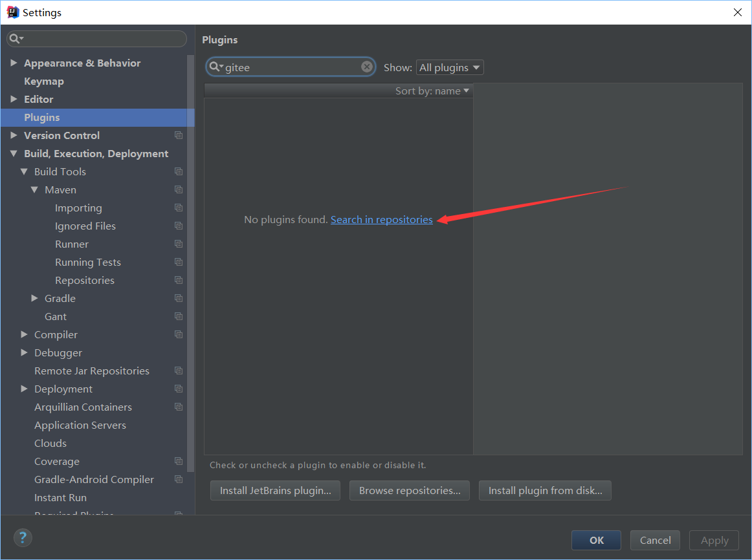The width and height of the screenshot is (752, 560).
Task: Open the Clouds settings
Action: [50, 443]
